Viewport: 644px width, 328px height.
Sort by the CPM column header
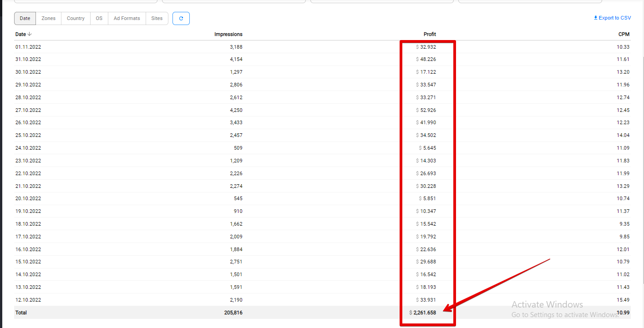tap(624, 34)
